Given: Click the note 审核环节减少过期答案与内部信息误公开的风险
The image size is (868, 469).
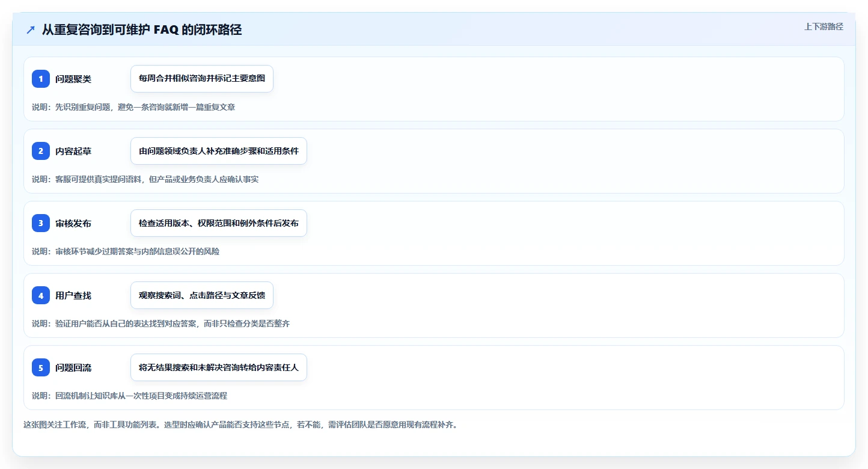Looking at the screenshot, I should click(137, 251).
